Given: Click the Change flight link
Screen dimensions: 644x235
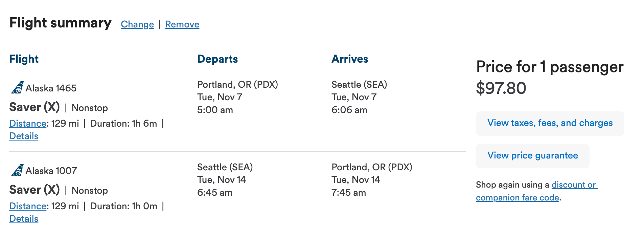Looking at the screenshot, I should pyautogui.click(x=137, y=24).
